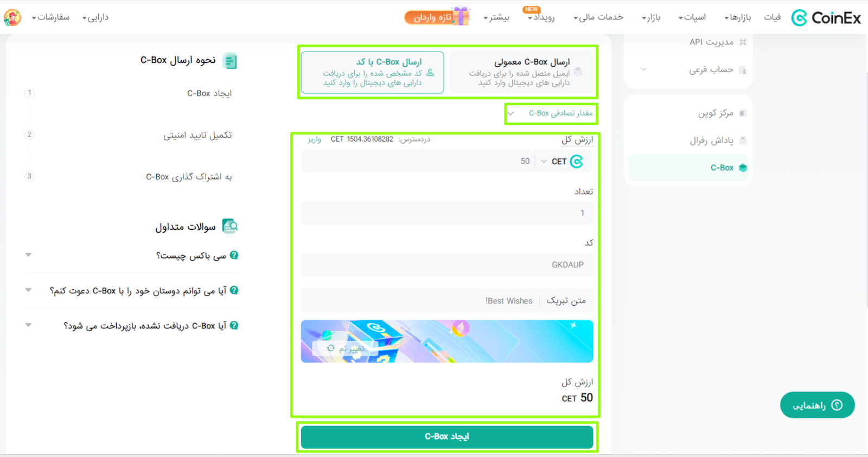Click the تعداد quantity input field
The image size is (868, 457).
pyautogui.click(x=447, y=213)
